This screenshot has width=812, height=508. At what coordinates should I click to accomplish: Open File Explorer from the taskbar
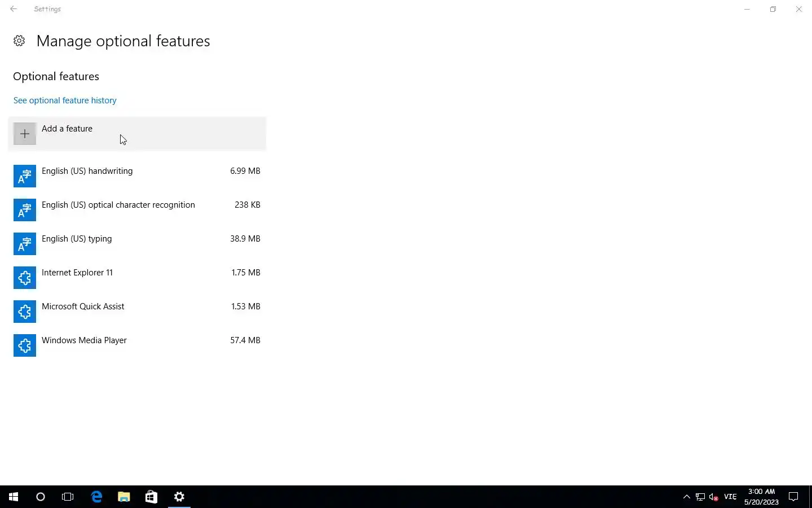pyautogui.click(x=124, y=497)
